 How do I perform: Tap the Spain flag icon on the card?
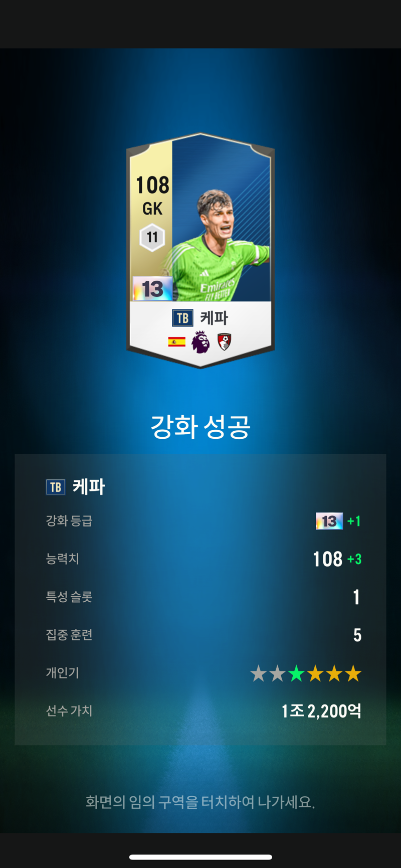176,342
